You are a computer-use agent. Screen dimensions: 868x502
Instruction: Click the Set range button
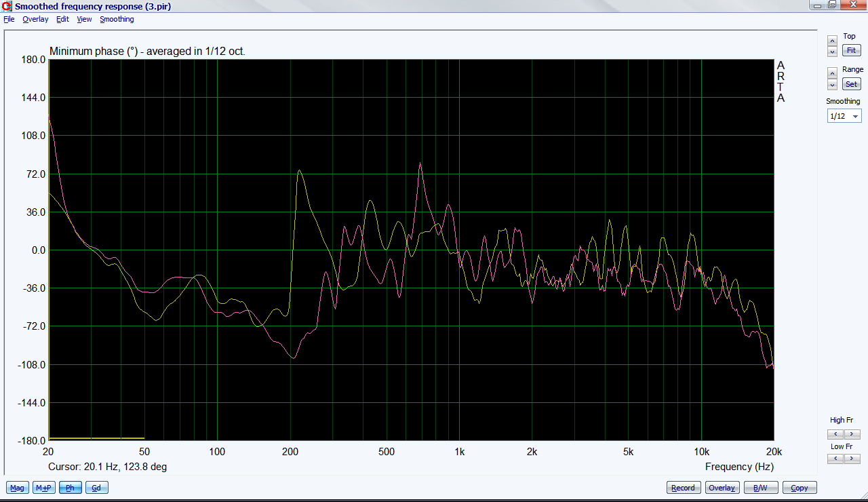click(851, 85)
